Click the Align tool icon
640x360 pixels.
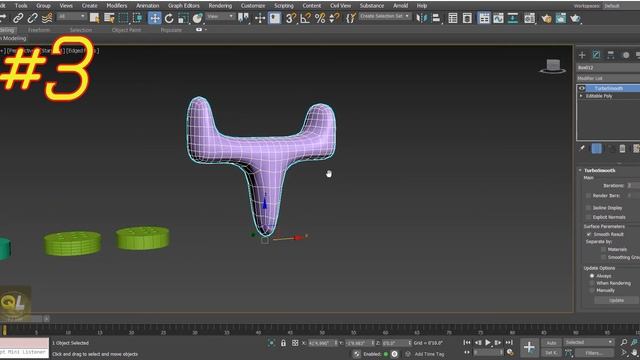[x=436, y=18]
